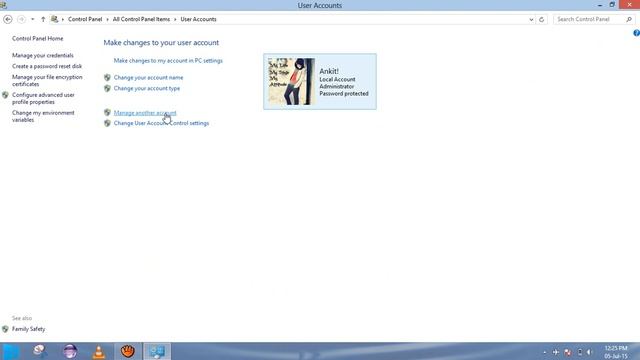
Task: Click the Ankit! account name text
Action: (x=329, y=71)
